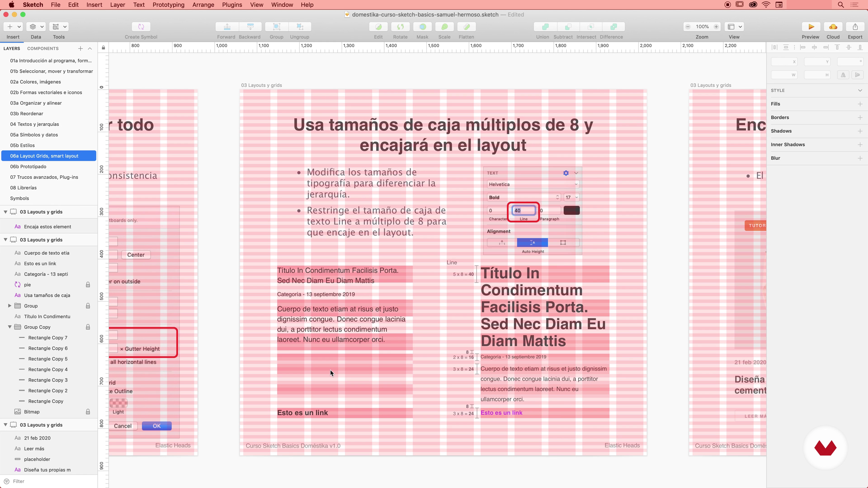The image size is (868, 488).
Task: Open the Layer menu
Action: pyautogui.click(x=118, y=5)
